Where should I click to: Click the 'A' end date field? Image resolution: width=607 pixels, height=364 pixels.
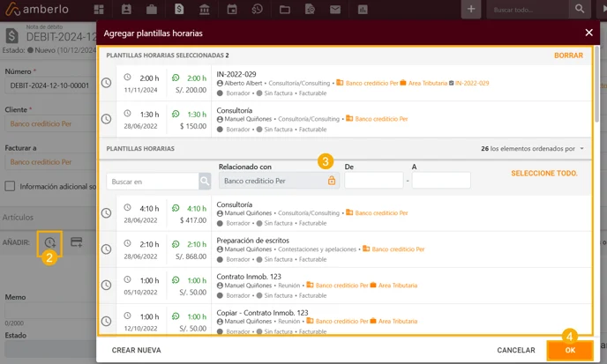(441, 181)
